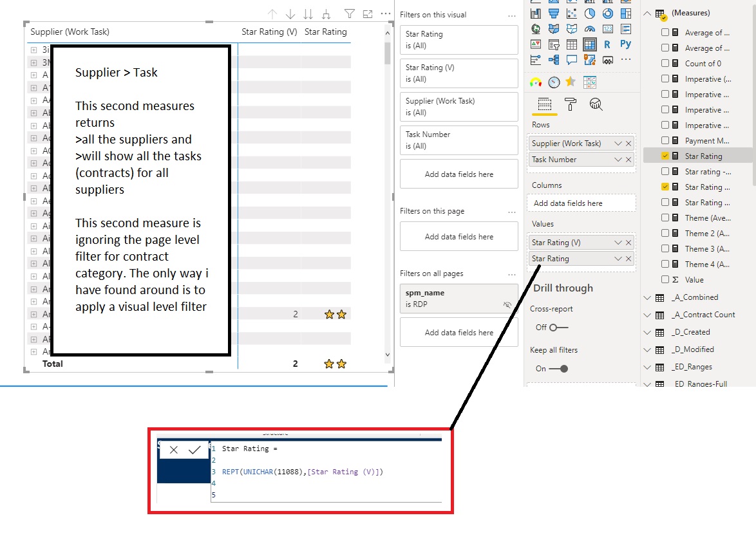Select the KPI visualization icon
Screen dimensions: 756x538
pyautogui.click(x=536, y=44)
